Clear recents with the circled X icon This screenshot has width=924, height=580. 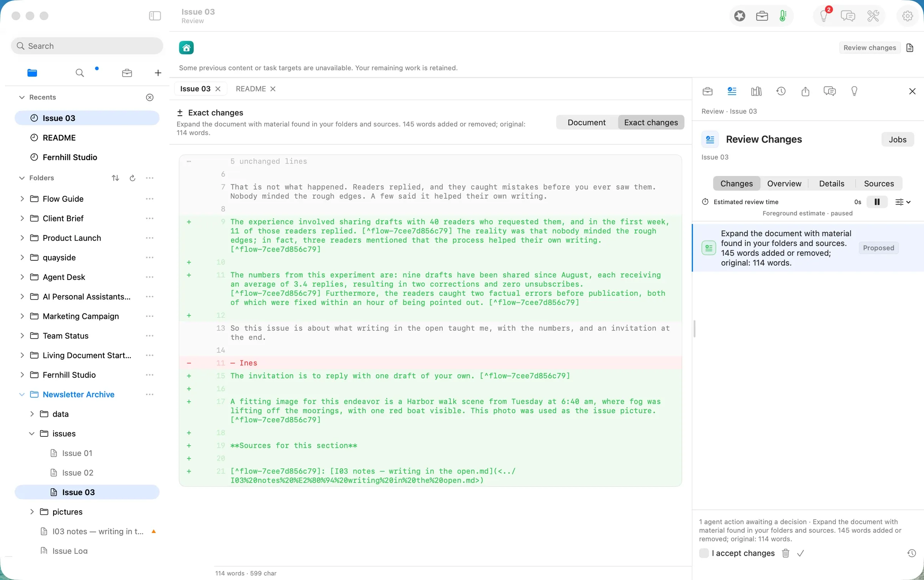pos(150,97)
